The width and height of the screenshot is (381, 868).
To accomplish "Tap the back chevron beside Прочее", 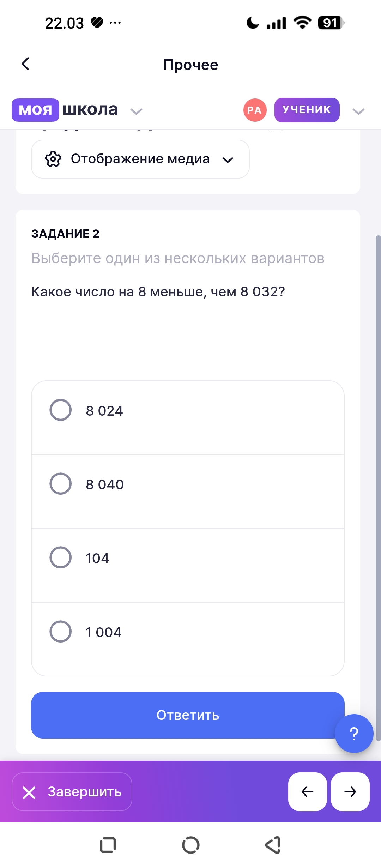I will (25, 64).
